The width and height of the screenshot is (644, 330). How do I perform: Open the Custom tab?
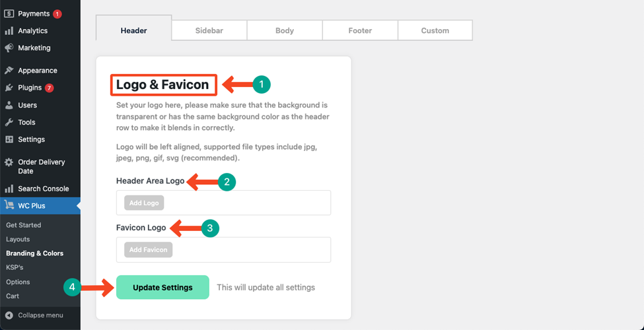click(x=435, y=30)
